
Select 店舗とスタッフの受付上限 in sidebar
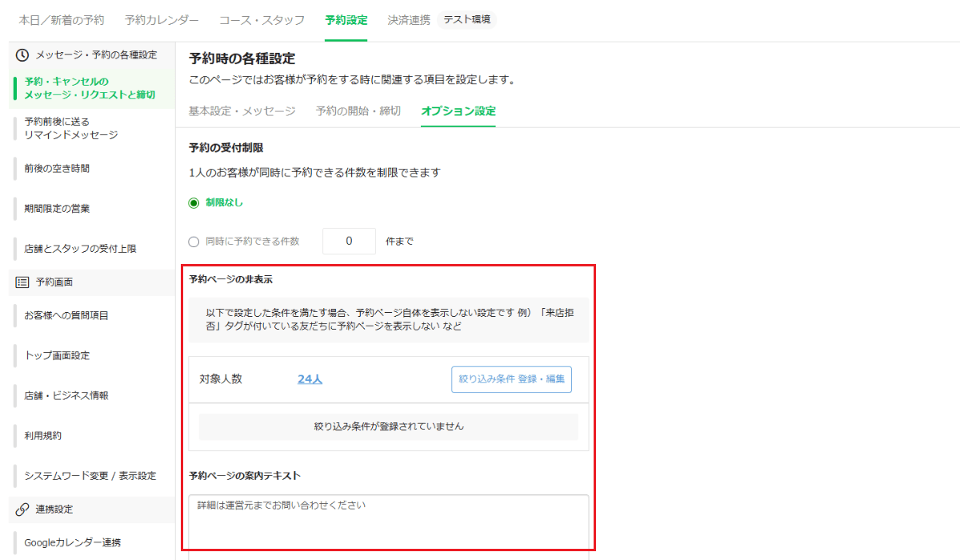[x=80, y=249]
